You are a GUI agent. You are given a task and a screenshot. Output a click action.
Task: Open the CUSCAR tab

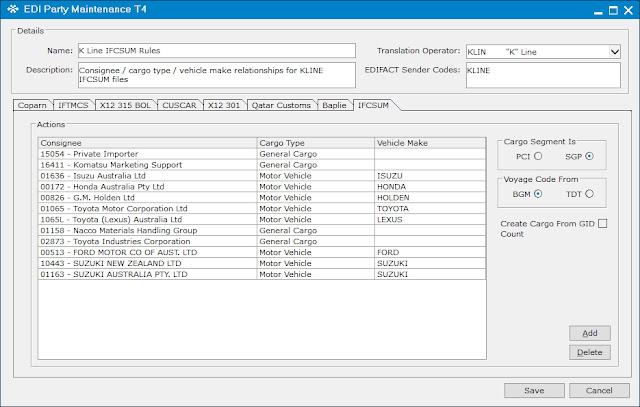point(179,105)
